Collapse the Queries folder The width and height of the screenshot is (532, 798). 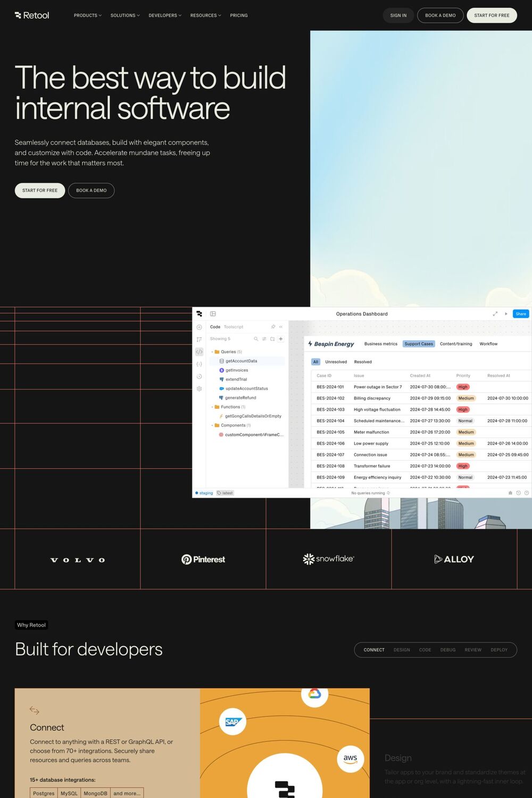tap(212, 352)
